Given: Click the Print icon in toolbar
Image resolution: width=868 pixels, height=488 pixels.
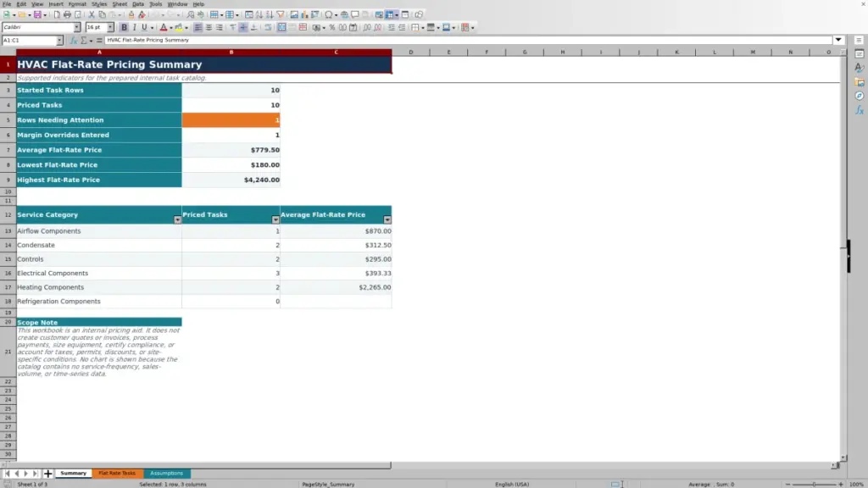Looking at the screenshot, I should [67, 14].
